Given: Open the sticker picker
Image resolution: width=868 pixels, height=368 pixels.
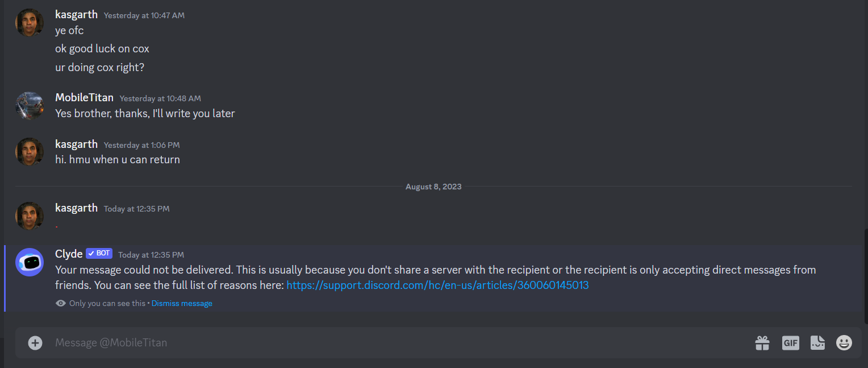Looking at the screenshot, I should [817, 342].
